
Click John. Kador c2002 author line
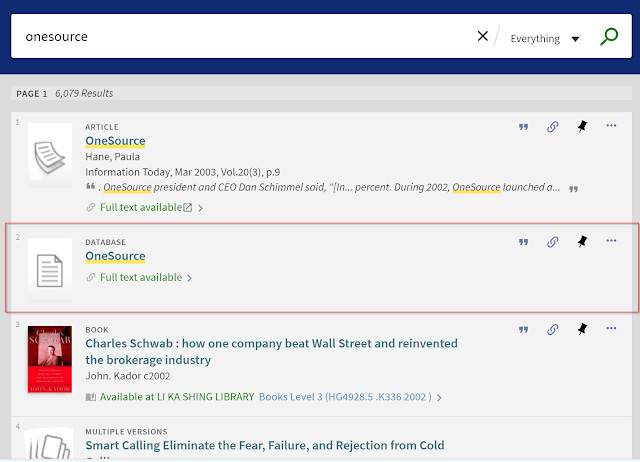pyautogui.click(x=128, y=376)
